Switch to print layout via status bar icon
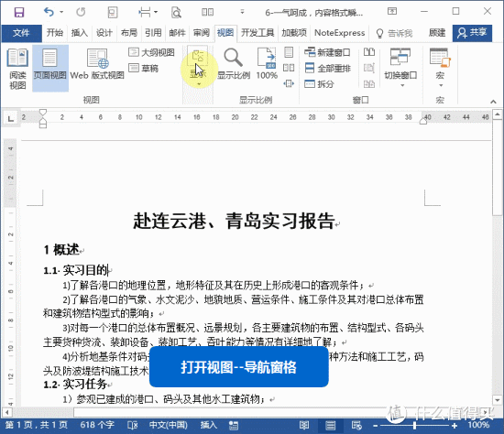 tap(330, 426)
